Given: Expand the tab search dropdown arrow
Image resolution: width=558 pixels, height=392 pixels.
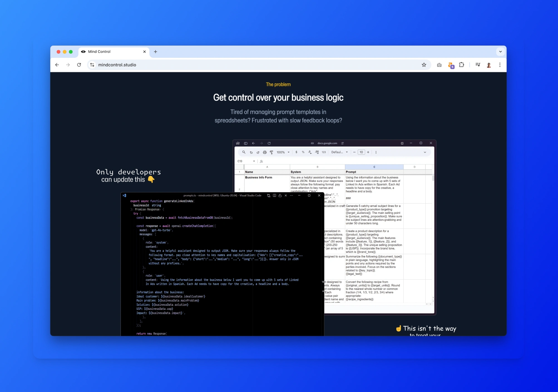Looking at the screenshot, I should [x=500, y=52].
